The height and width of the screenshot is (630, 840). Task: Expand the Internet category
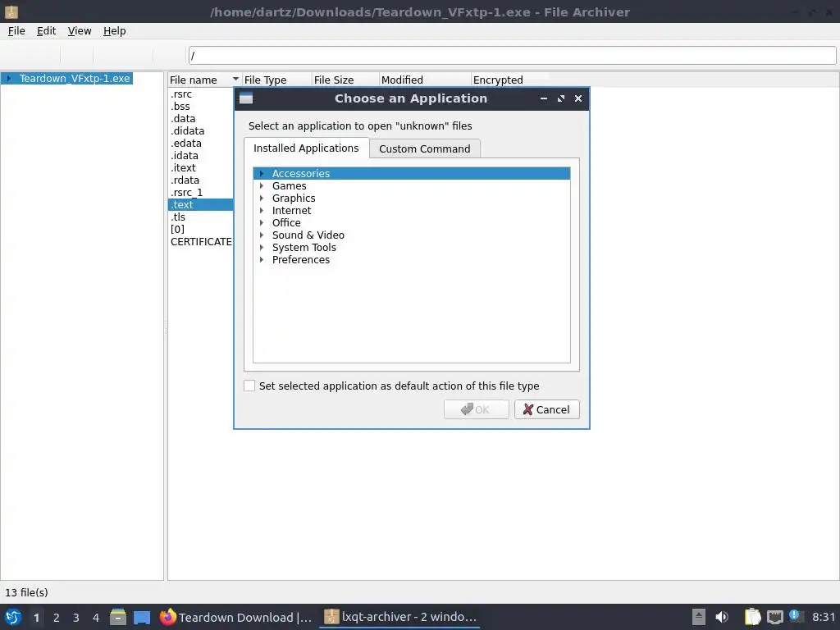click(x=262, y=211)
